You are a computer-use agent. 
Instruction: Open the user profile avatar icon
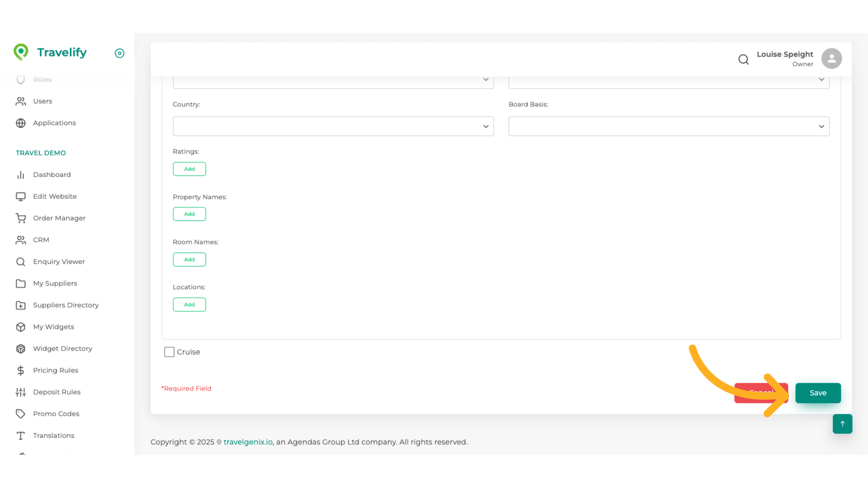[831, 59]
